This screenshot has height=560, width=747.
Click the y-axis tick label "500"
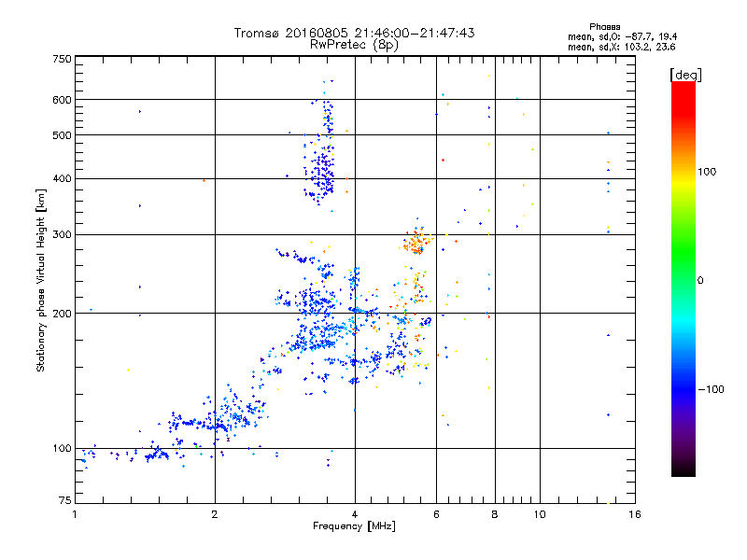point(62,135)
